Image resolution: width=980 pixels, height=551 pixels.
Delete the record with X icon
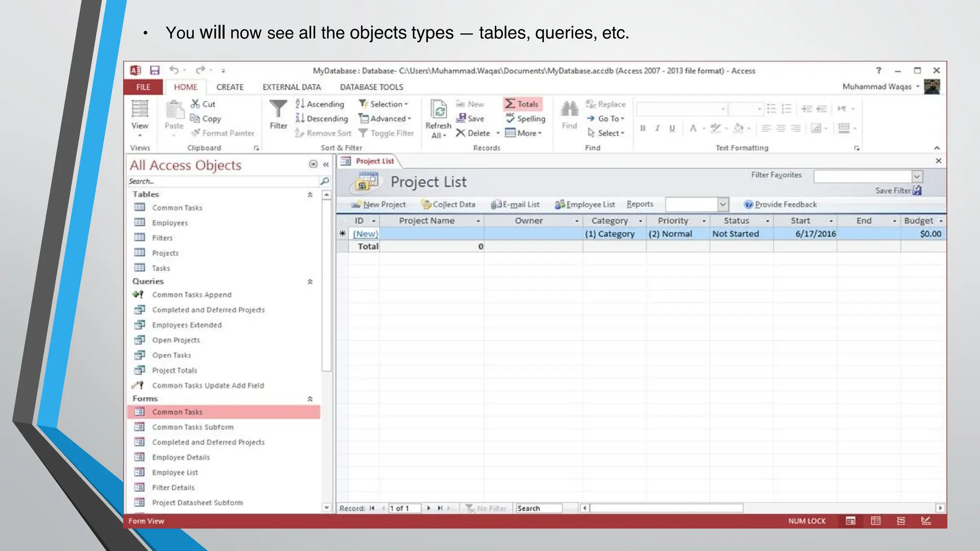tap(473, 133)
